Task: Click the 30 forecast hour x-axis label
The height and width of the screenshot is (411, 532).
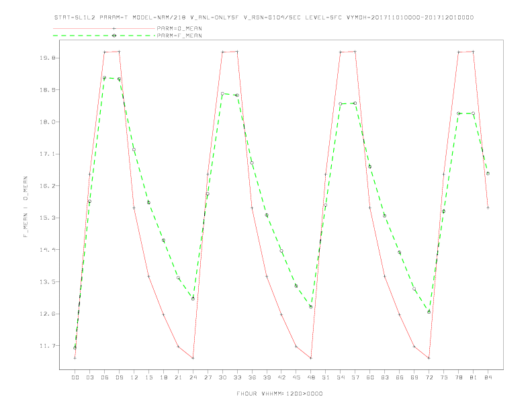Action: tap(222, 377)
